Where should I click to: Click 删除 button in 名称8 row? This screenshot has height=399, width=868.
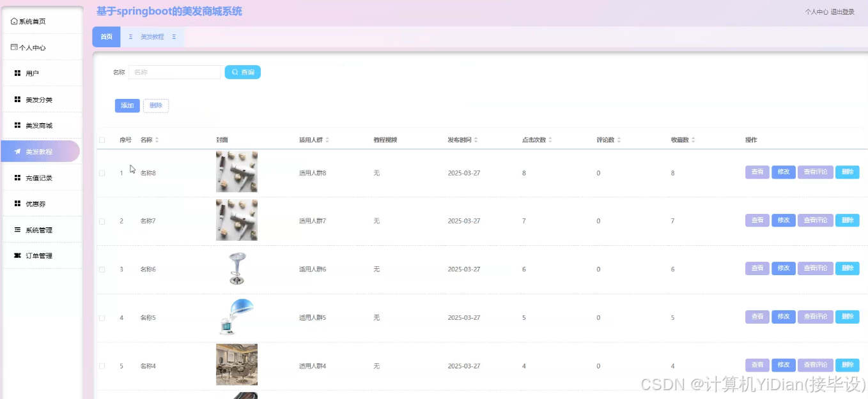click(848, 172)
